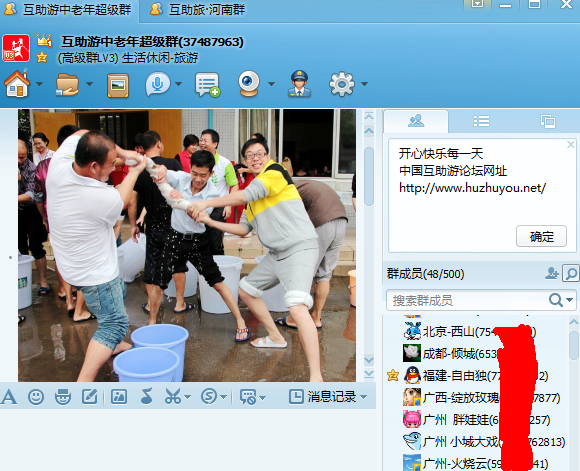Start group video with webcam icon
This screenshot has height=471, width=580.
point(249,84)
